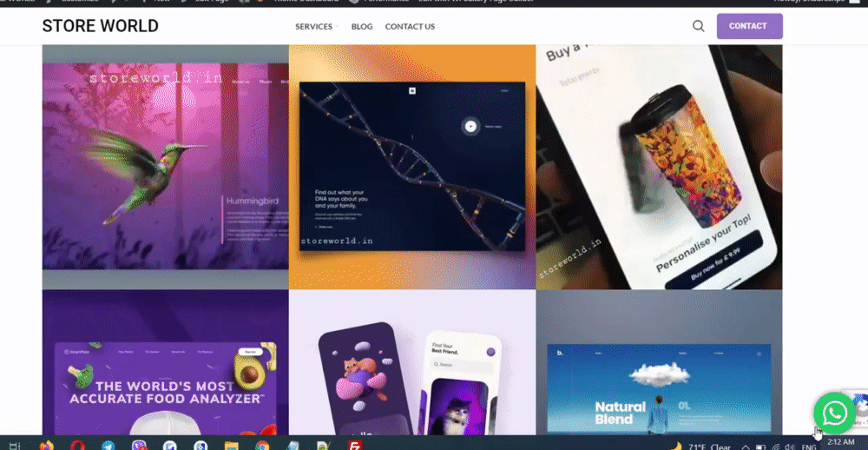Open the Food Analyzer portfolio thumbnail

click(166, 362)
